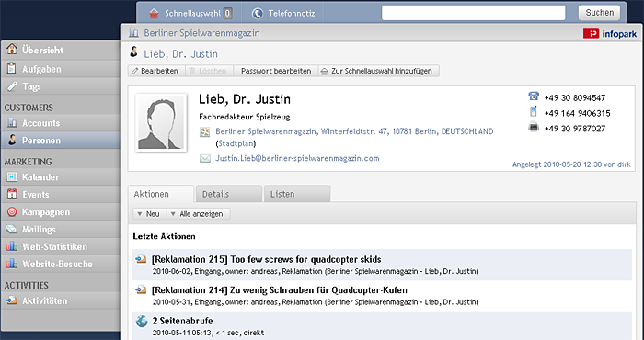The width and height of the screenshot is (644, 340).
Task: Click Zur Schnellauswahl hinzufügen button
Action: [379, 71]
